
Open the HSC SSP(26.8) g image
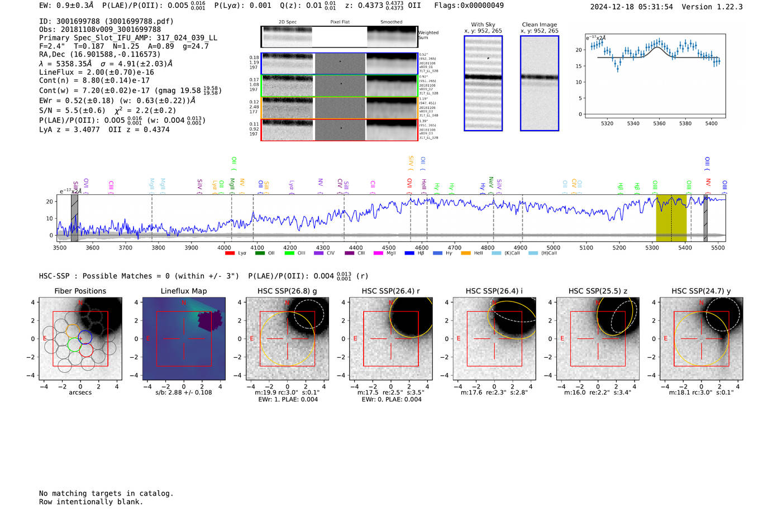[287, 338]
